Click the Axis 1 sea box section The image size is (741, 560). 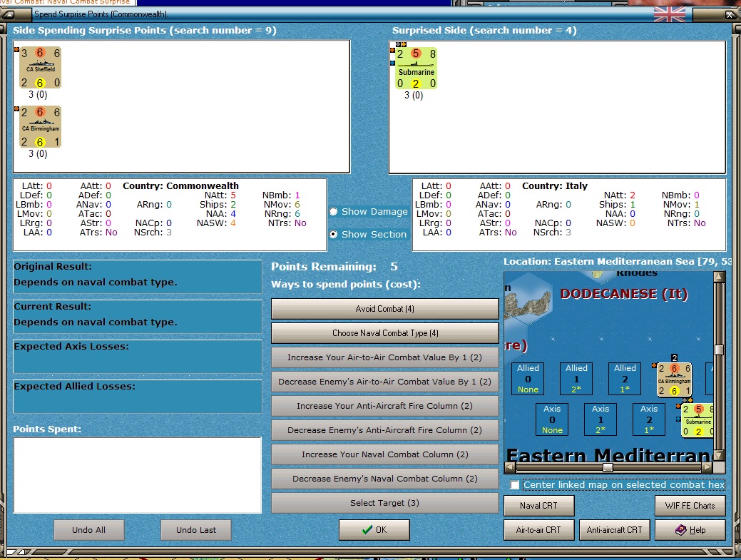(x=601, y=419)
